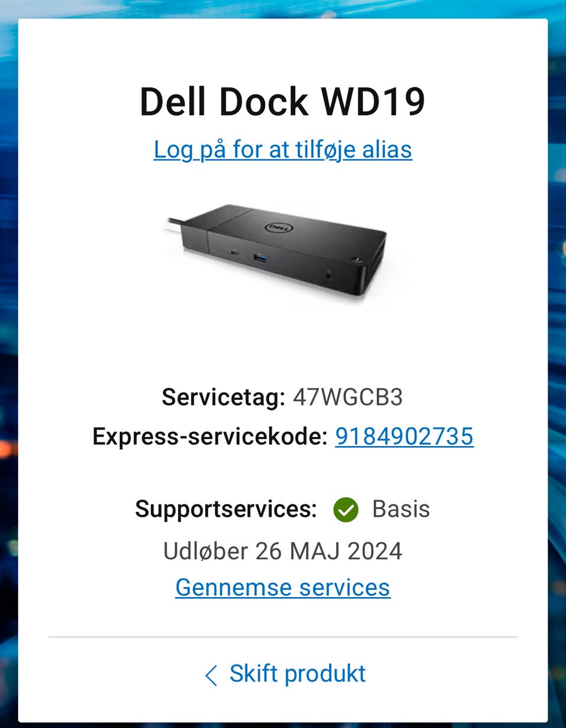Viewport: 566px width, 728px height.
Task: Click the blue USB port on the dock image
Action: coord(261,257)
